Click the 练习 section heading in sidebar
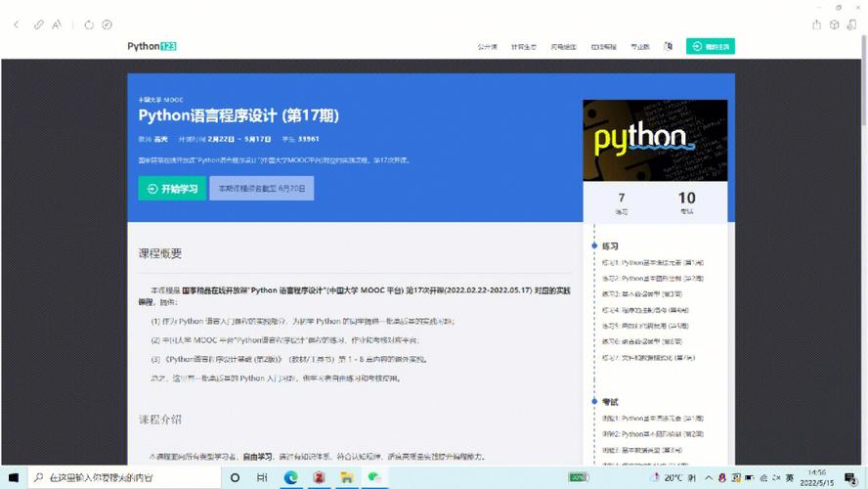The image size is (868, 489). [x=610, y=245]
